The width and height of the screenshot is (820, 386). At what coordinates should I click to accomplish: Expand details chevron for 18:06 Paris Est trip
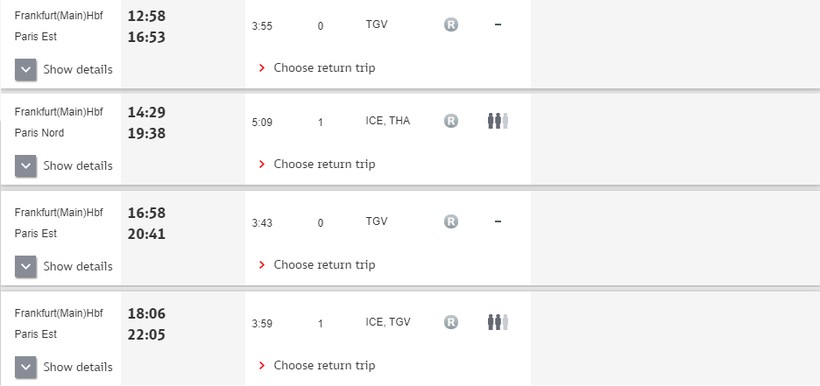[x=26, y=367]
